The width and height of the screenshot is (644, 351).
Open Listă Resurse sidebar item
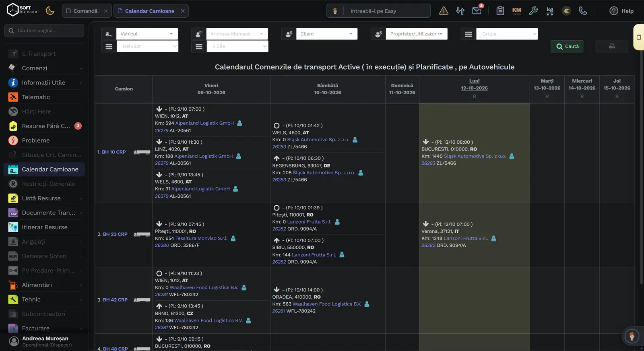(x=44, y=198)
